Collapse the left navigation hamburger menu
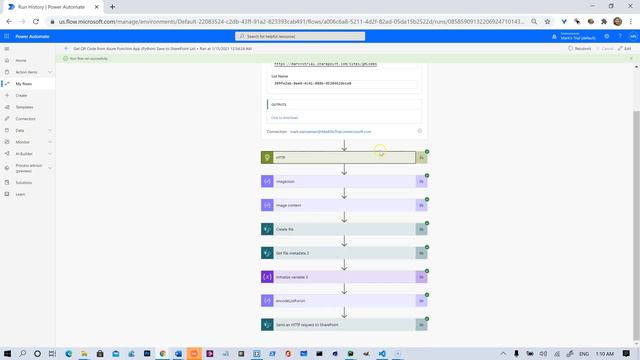The image size is (640, 360). 7,49
